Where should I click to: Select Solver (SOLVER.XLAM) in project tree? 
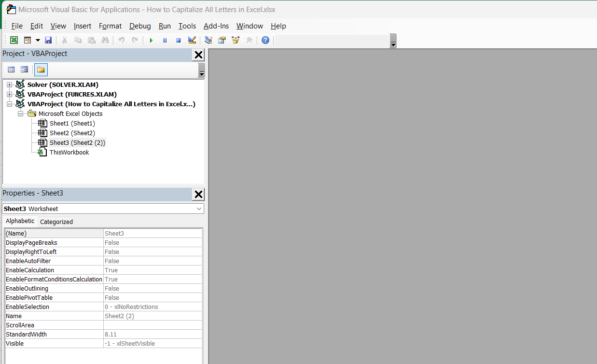click(63, 85)
